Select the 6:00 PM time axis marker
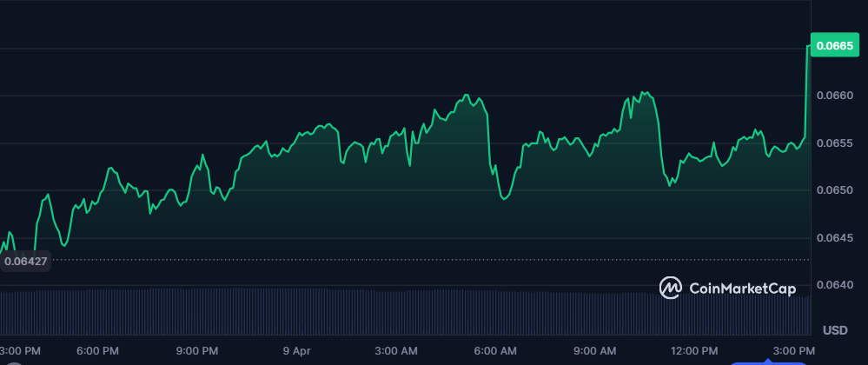Screen dimensions: 868x365 tap(97, 350)
